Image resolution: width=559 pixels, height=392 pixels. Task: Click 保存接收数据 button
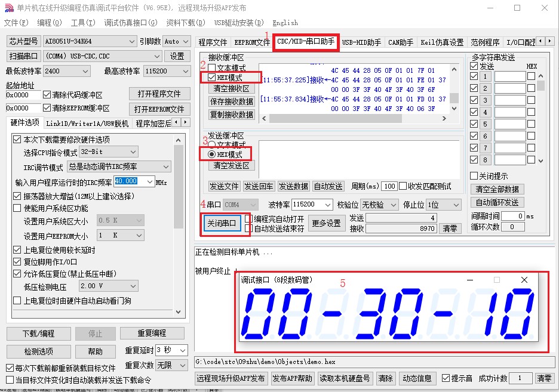pos(232,101)
